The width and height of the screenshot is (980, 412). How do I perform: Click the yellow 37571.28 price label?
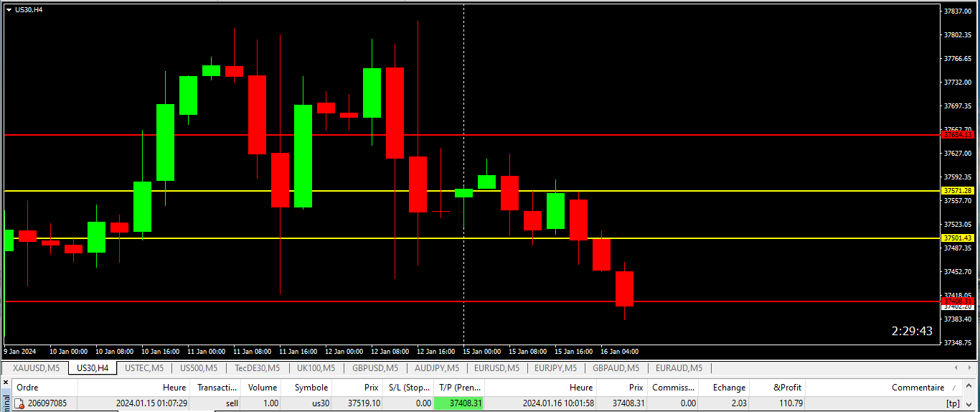point(958,190)
